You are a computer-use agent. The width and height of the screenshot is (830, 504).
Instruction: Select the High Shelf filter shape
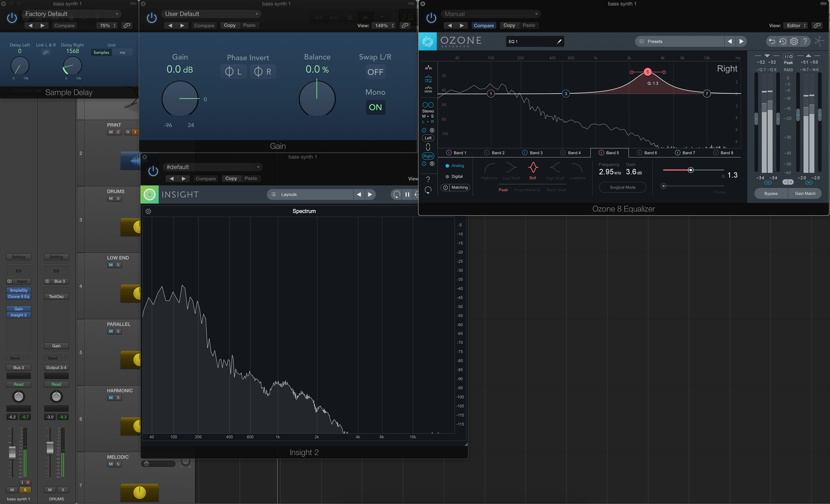(x=555, y=170)
